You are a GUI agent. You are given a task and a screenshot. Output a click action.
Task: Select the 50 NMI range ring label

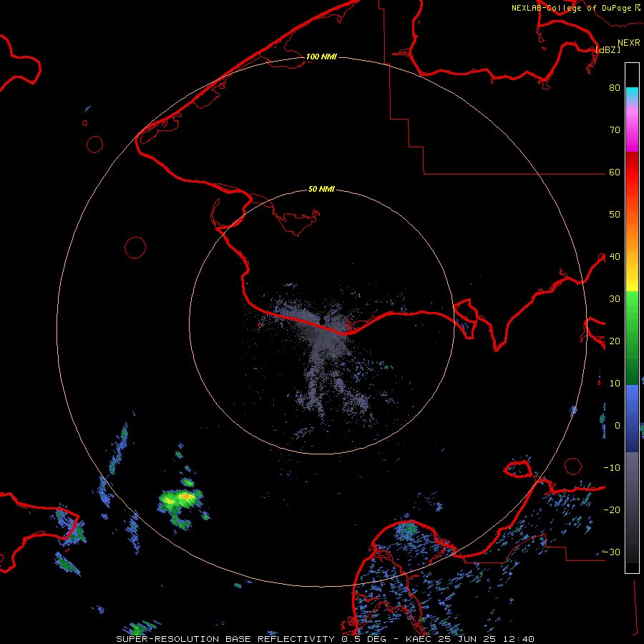pyautogui.click(x=321, y=190)
